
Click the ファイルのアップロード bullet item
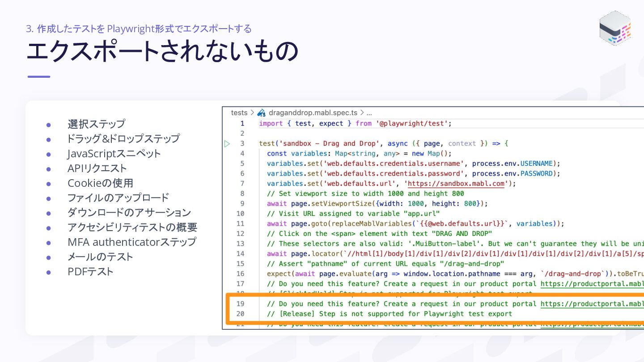(x=118, y=198)
